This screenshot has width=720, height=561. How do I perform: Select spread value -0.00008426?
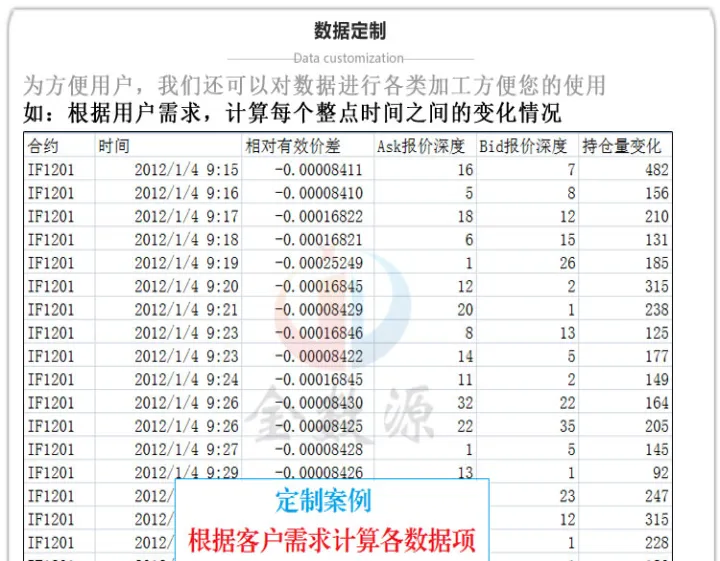[319, 473]
